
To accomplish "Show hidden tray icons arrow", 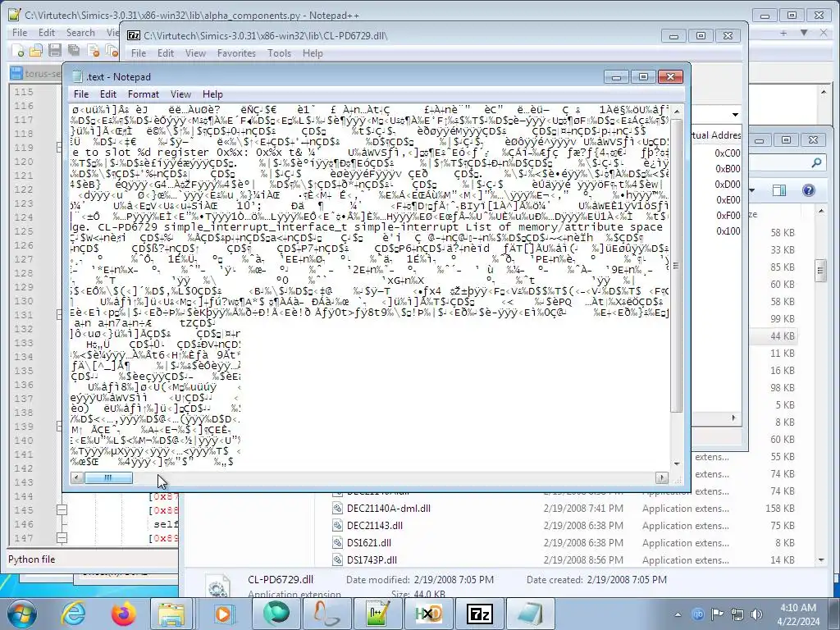I will pyautogui.click(x=678, y=614).
